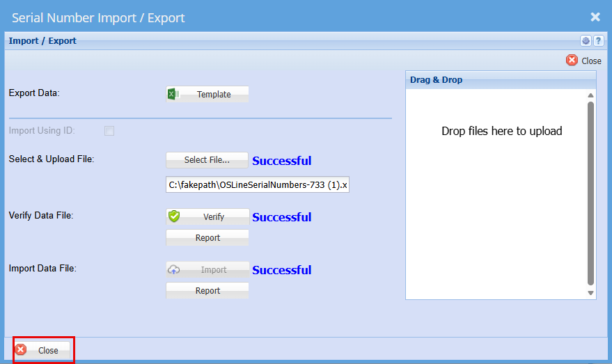Open the Report under Import Data File
This screenshot has width=612, height=364.
tap(207, 291)
